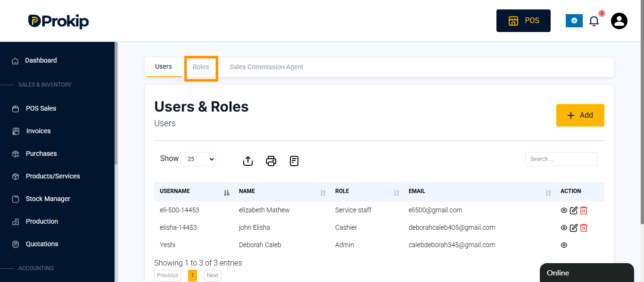Click the POS Sales basket icon
Image resolution: width=644 pixels, height=282 pixels.
16,109
